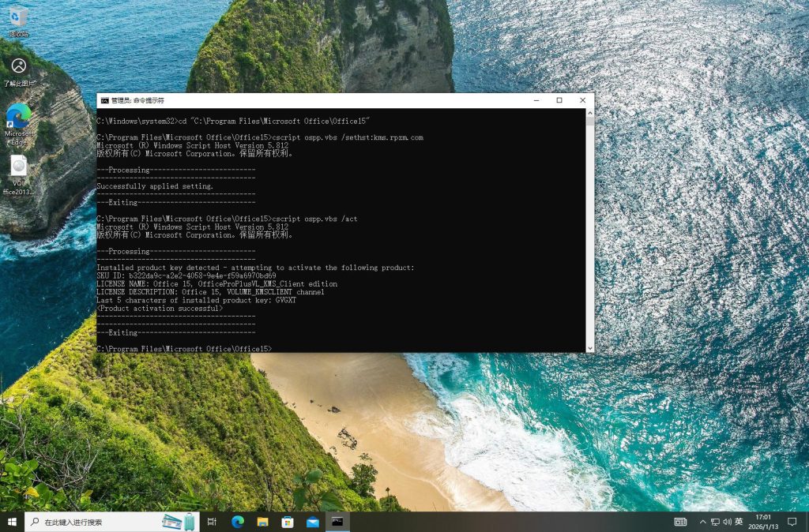The height and width of the screenshot is (532, 809).
Task: Launch Edge from the taskbar
Action: pos(237,522)
